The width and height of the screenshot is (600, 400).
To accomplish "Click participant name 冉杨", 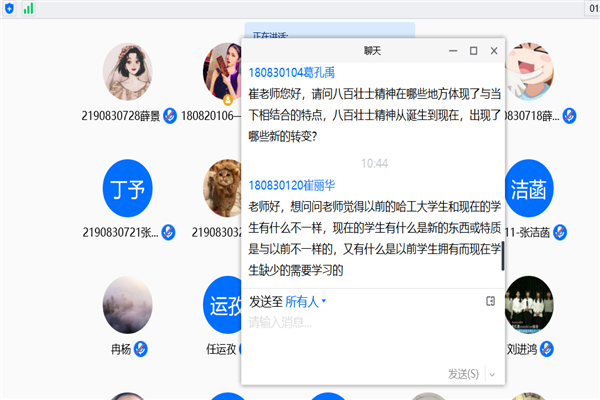I will (121, 349).
